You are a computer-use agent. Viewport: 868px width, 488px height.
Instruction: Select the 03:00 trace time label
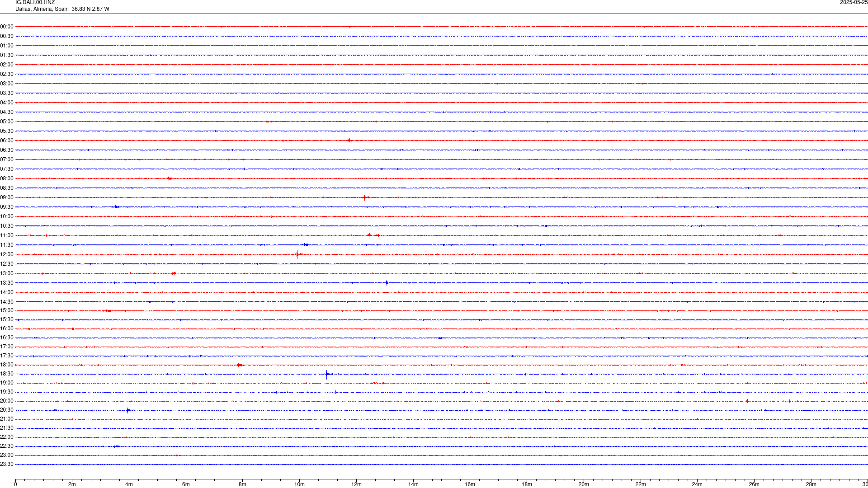[x=7, y=84]
